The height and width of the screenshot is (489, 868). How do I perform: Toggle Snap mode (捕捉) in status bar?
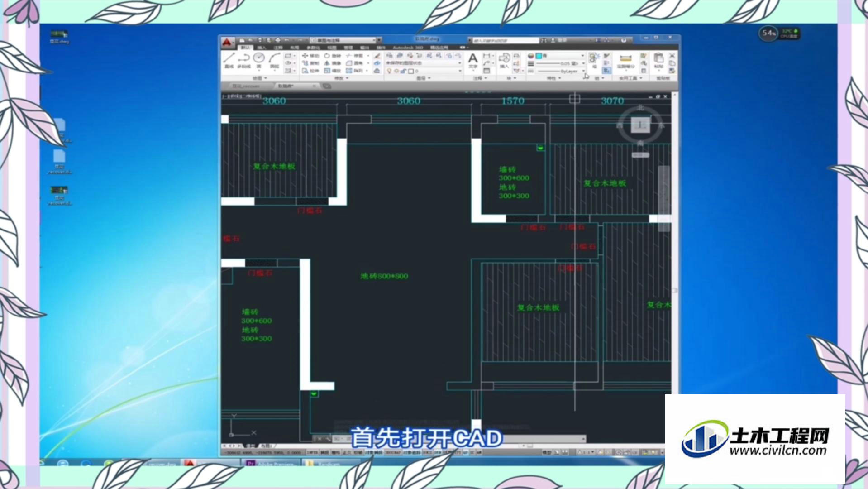point(324,452)
